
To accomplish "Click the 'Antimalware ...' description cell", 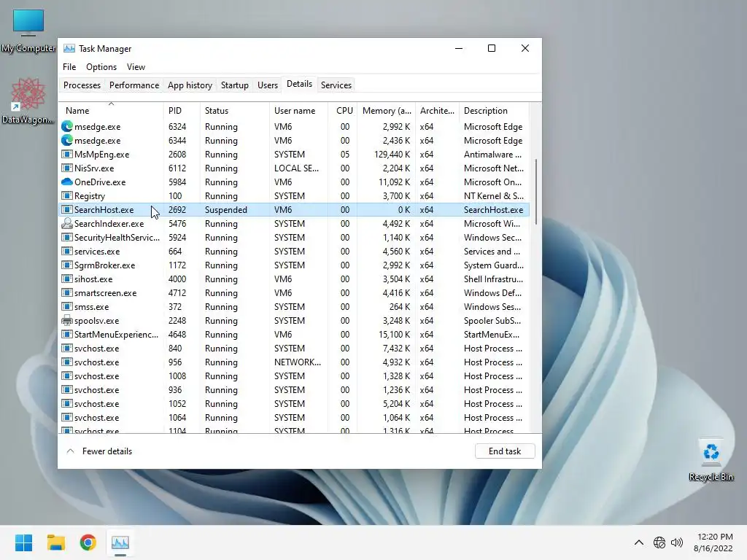I will coord(492,155).
